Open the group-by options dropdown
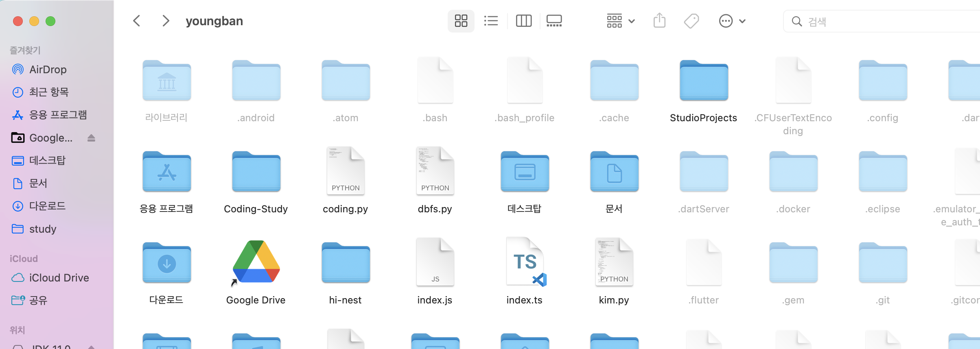 tap(621, 21)
